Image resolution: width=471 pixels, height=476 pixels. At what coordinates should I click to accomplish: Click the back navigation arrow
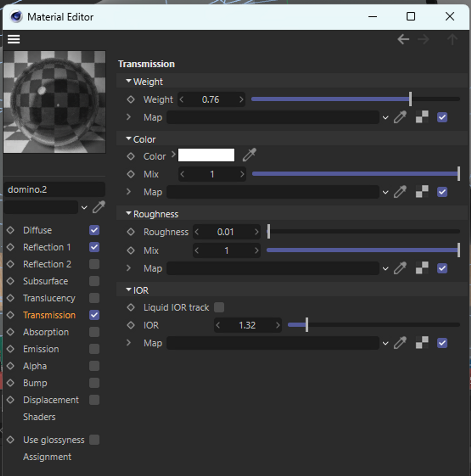click(x=403, y=39)
